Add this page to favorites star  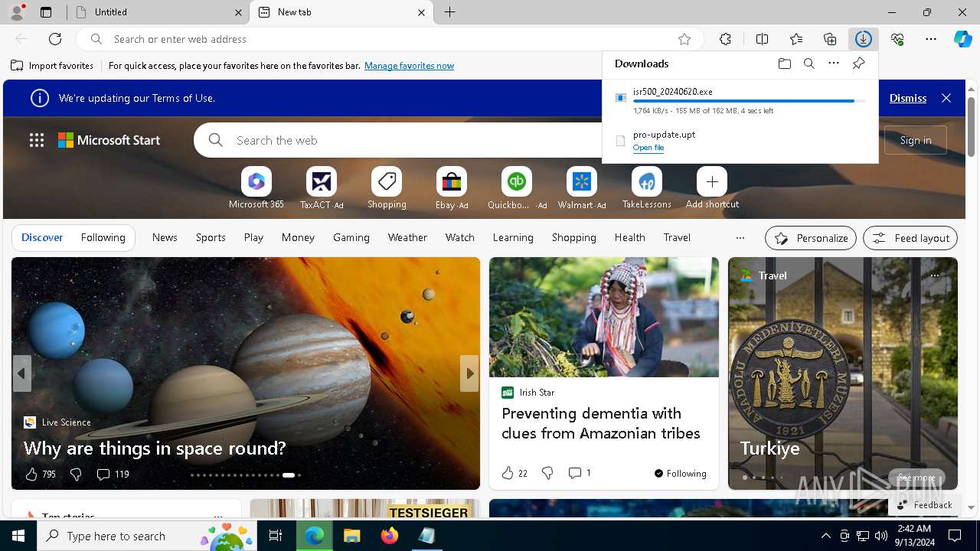(x=684, y=39)
